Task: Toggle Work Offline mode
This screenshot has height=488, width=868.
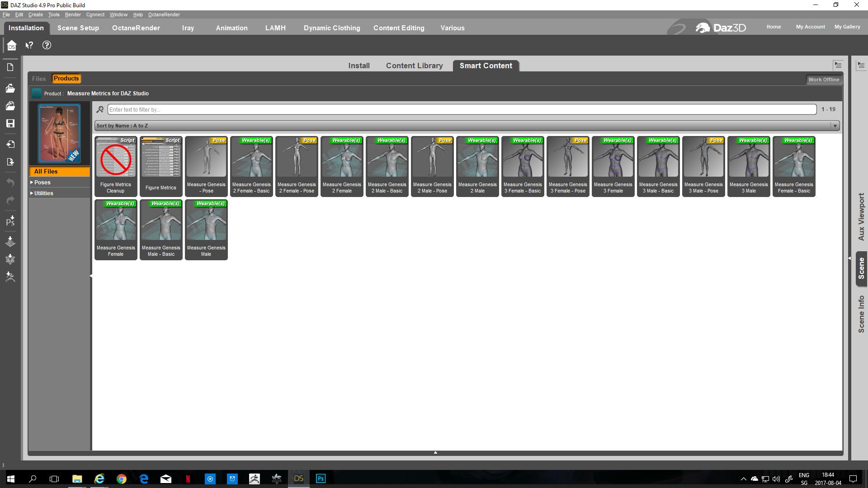Action: (823, 80)
